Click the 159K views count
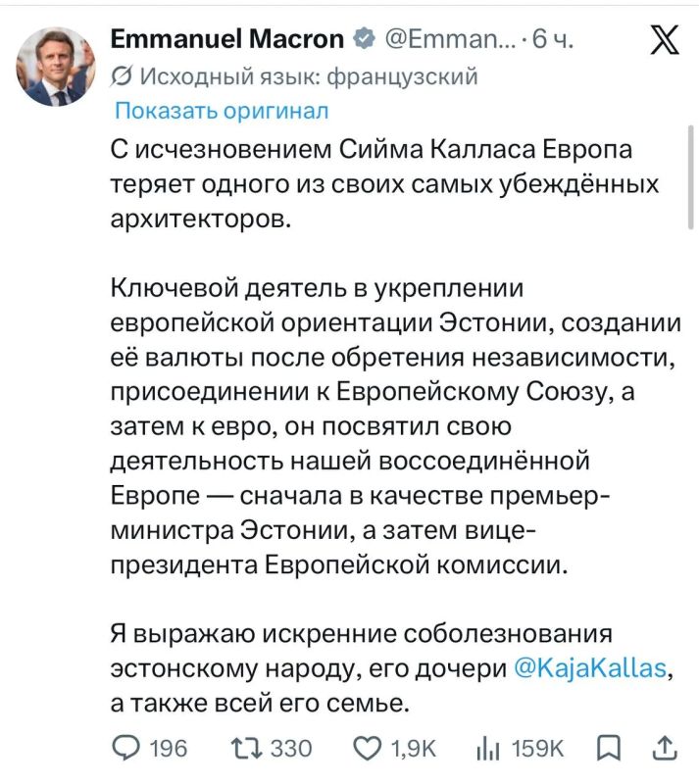This screenshot has width=699, height=784. pos(537,749)
